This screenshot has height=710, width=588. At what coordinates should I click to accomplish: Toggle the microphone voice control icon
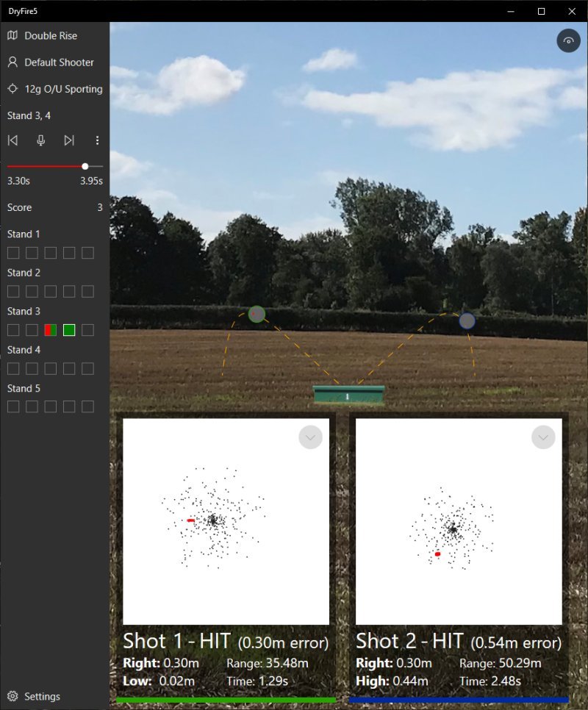[x=41, y=140]
